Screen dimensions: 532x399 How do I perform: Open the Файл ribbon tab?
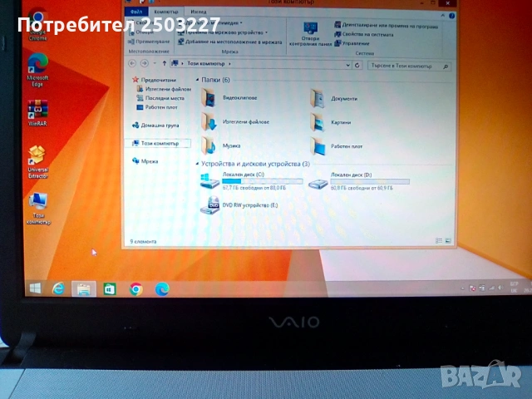tap(136, 12)
